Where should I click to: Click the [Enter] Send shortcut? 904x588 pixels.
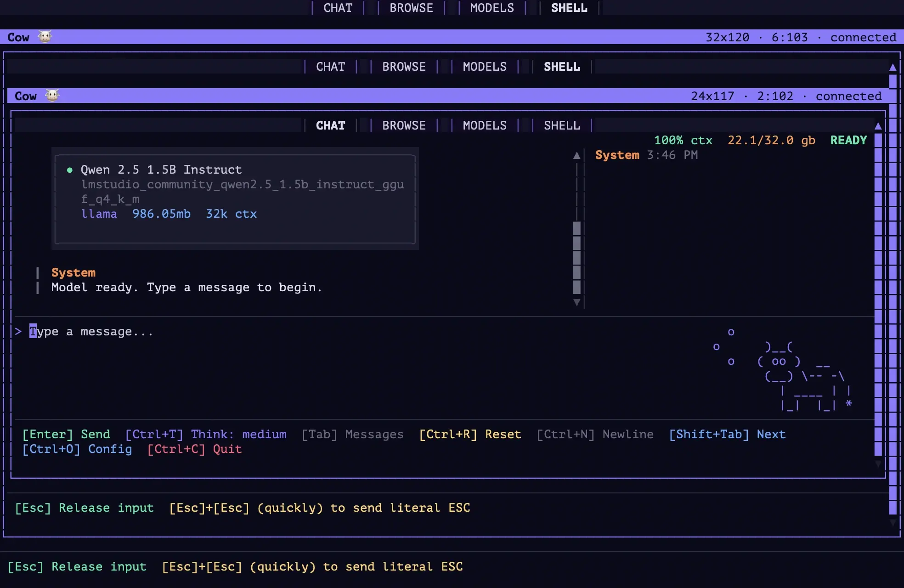[66, 434]
